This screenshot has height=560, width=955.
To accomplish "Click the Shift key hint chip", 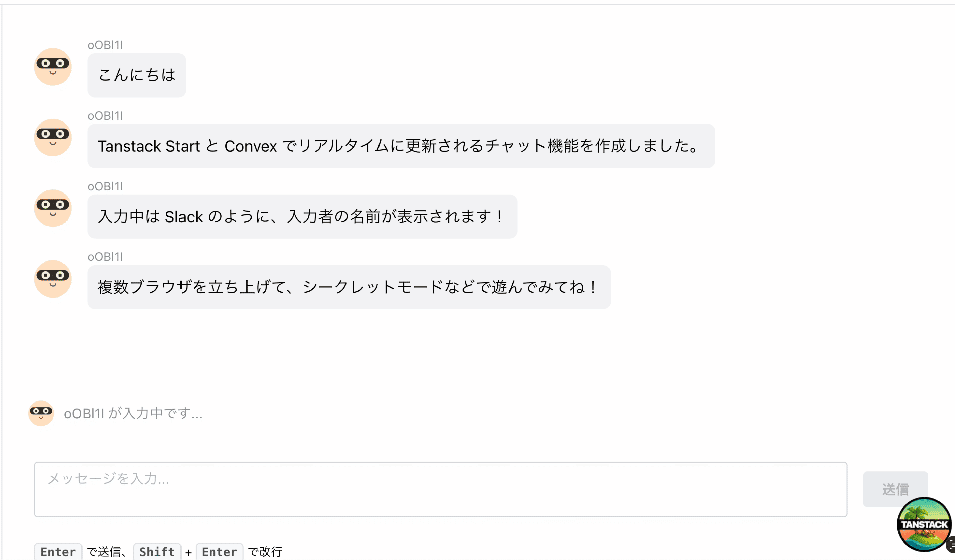I will [x=157, y=552].
